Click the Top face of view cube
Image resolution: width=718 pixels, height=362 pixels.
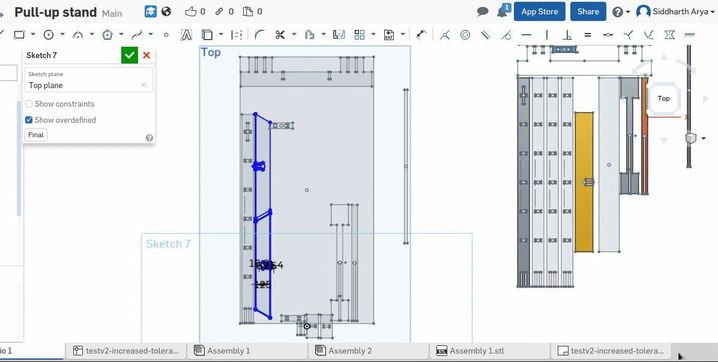[x=664, y=98]
